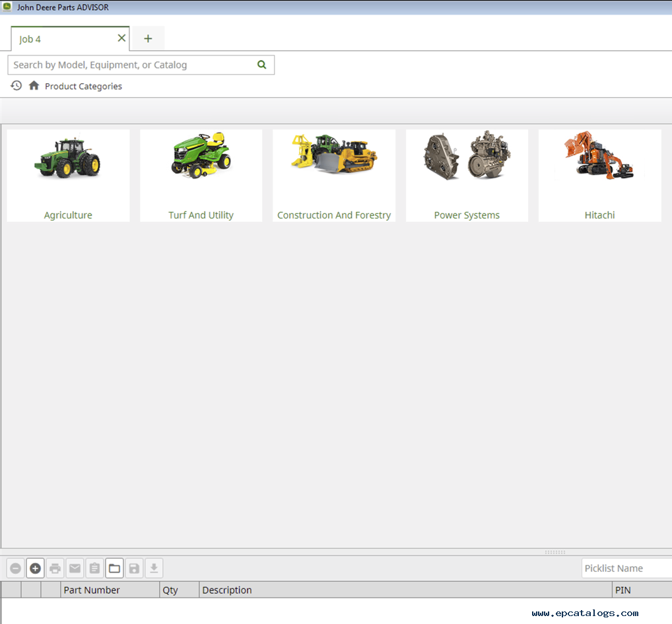Screen dimensions: 672x624
Task: Open the Agriculture category
Action: point(68,176)
